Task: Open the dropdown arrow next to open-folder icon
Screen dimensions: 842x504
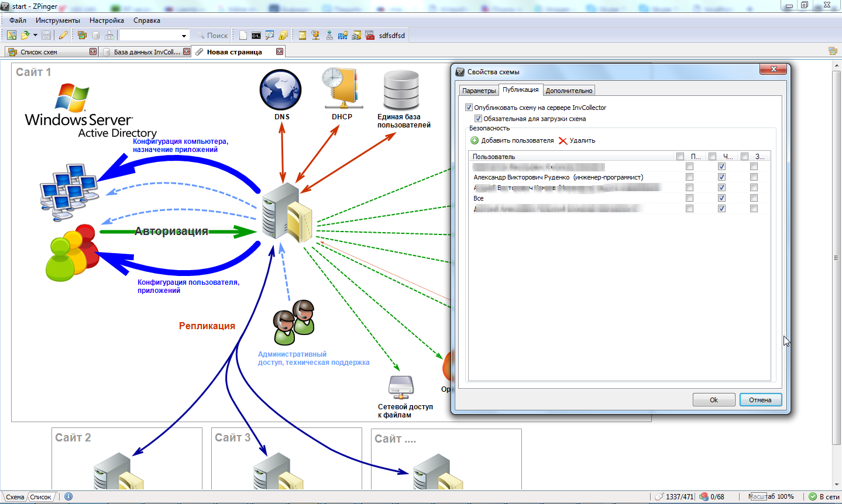Action: (x=35, y=36)
